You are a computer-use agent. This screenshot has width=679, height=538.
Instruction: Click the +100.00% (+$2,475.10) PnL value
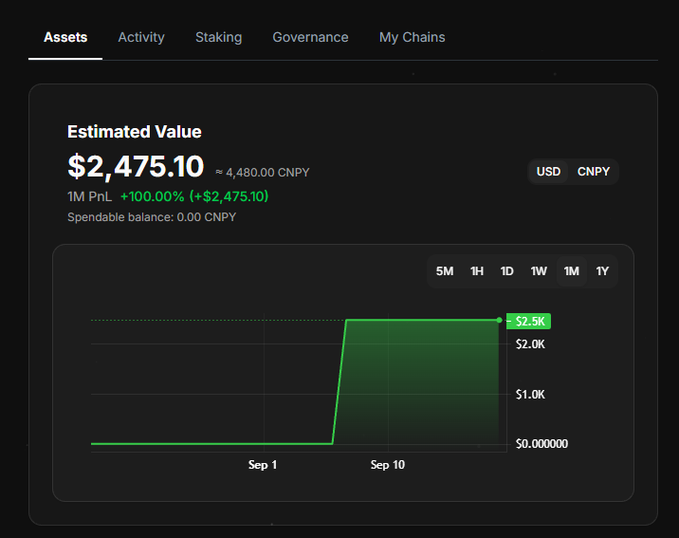(x=194, y=197)
